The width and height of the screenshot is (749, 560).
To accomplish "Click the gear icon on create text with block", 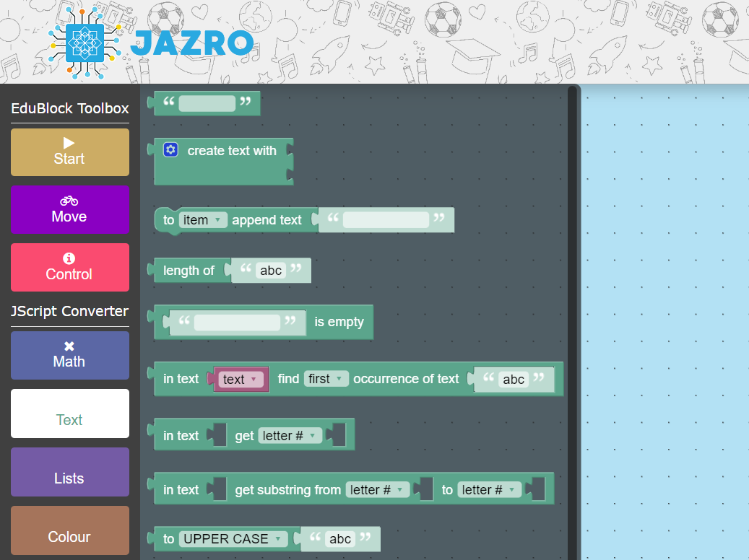I will tap(170, 150).
